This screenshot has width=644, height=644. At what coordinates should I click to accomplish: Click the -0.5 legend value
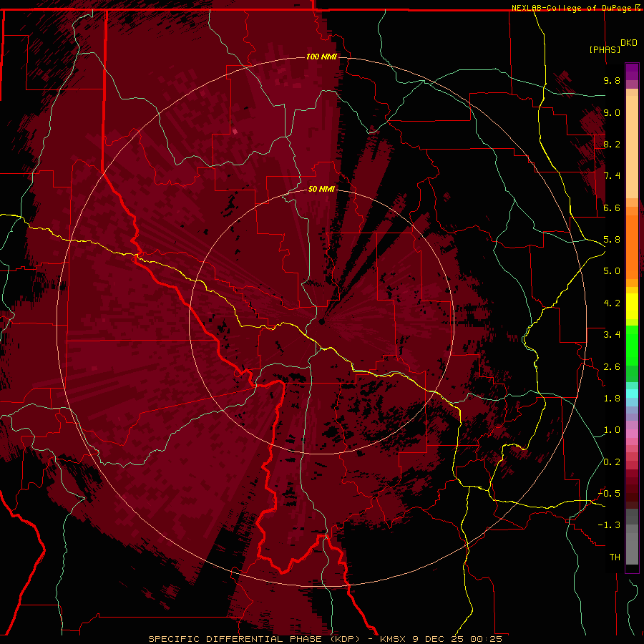(x=610, y=494)
